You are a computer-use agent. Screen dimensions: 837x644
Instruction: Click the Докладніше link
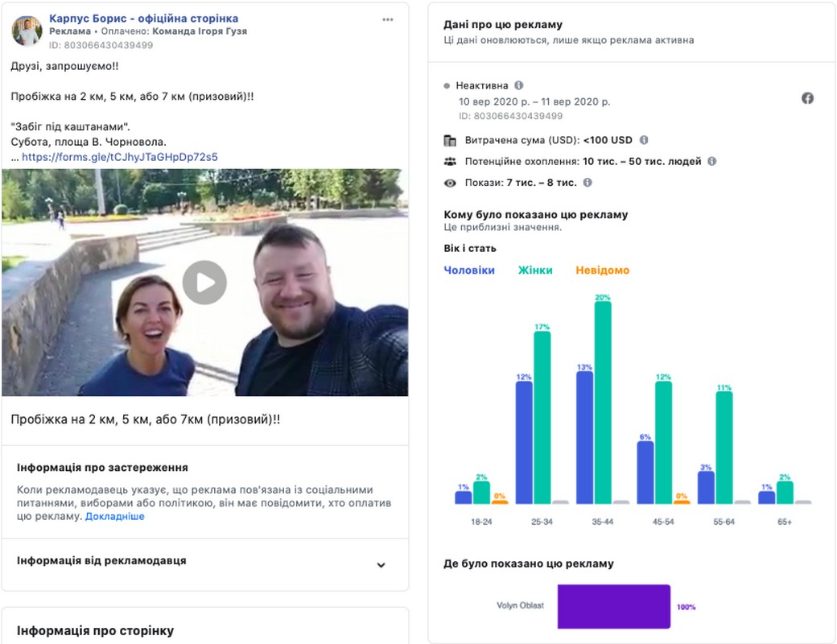tap(115, 516)
